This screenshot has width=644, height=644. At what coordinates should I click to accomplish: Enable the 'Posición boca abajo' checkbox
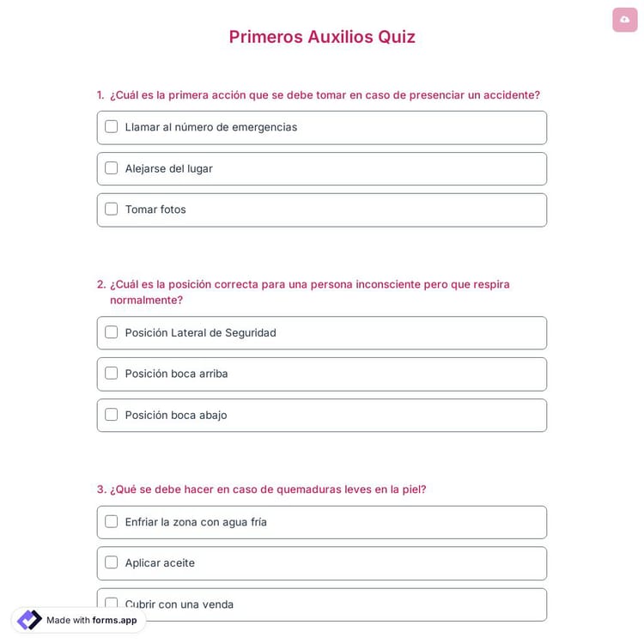112,415
